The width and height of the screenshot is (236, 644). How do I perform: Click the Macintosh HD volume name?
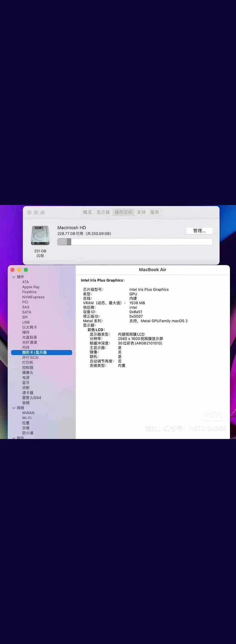tap(71, 228)
